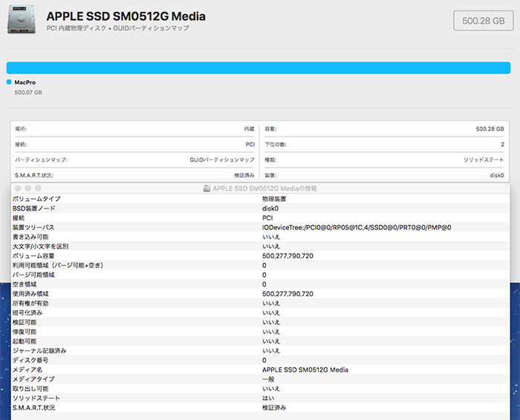This screenshot has width=520, height=420.
Task: Click the '500.28 GB' value in 容量 row
Action: [x=490, y=129]
